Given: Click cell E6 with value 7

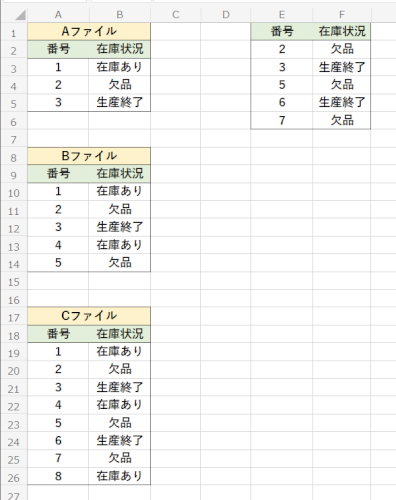Looking at the screenshot, I should pyautogui.click(x=282, y=120).
